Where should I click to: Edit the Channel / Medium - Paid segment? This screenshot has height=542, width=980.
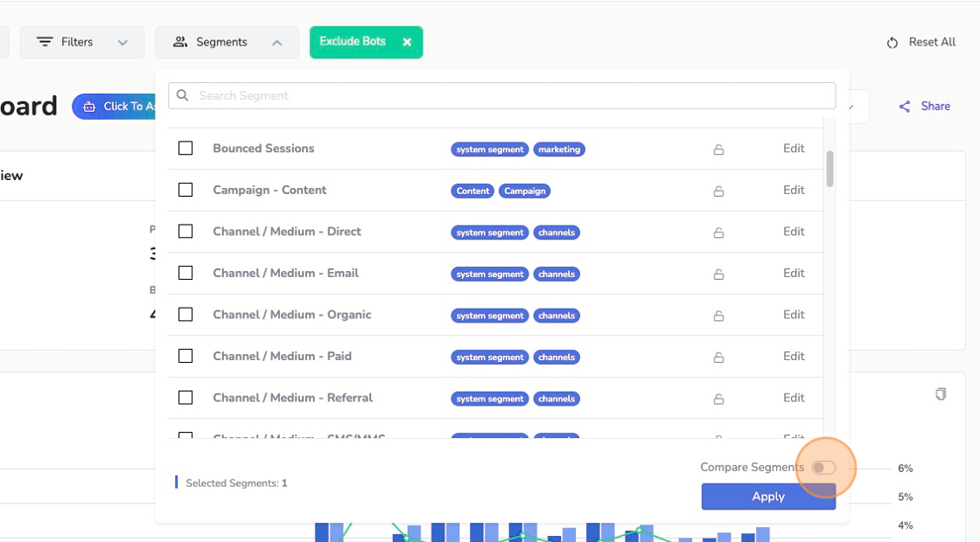coord(794,356)
